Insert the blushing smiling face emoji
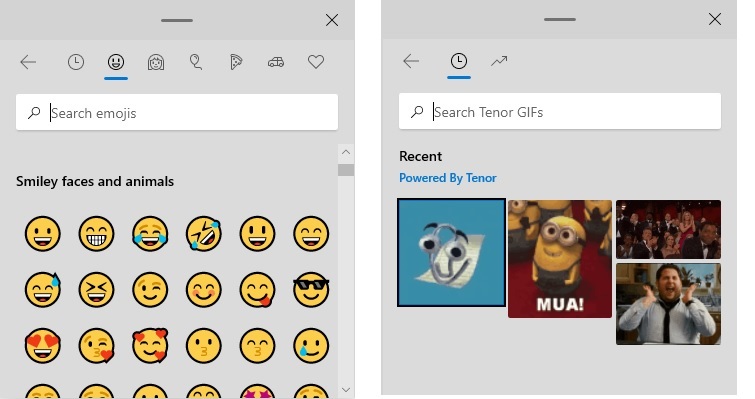755x399 pixels. (204, 290)
